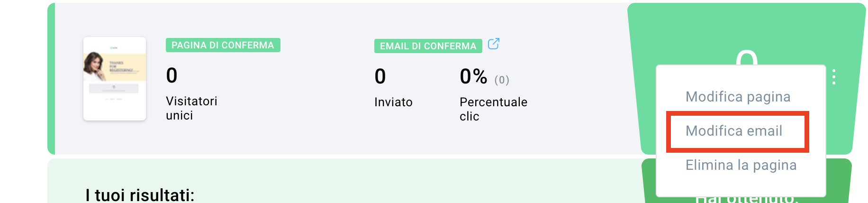Choose Modifica email in the dropdown menu
This screenshot has width=868, height=203.
click(733, 131)
